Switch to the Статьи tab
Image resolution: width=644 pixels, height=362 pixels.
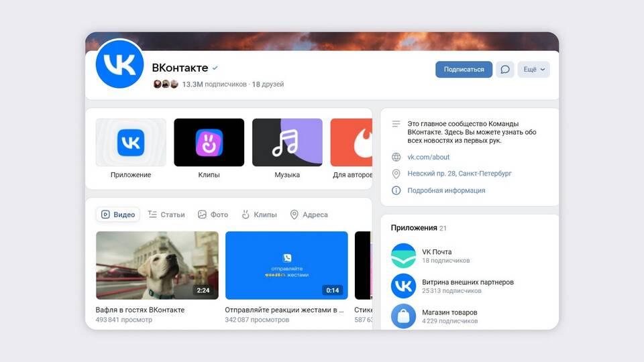tap(166, 215)
